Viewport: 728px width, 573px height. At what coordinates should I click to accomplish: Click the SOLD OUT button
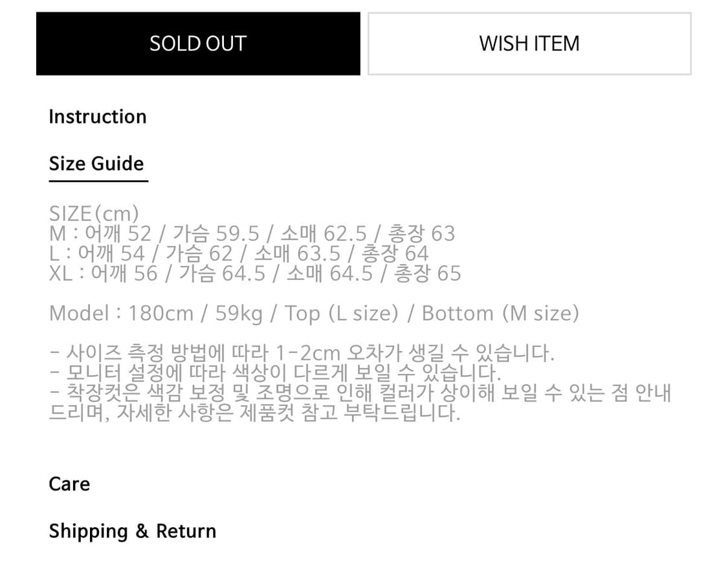click(x=198, y=44)
